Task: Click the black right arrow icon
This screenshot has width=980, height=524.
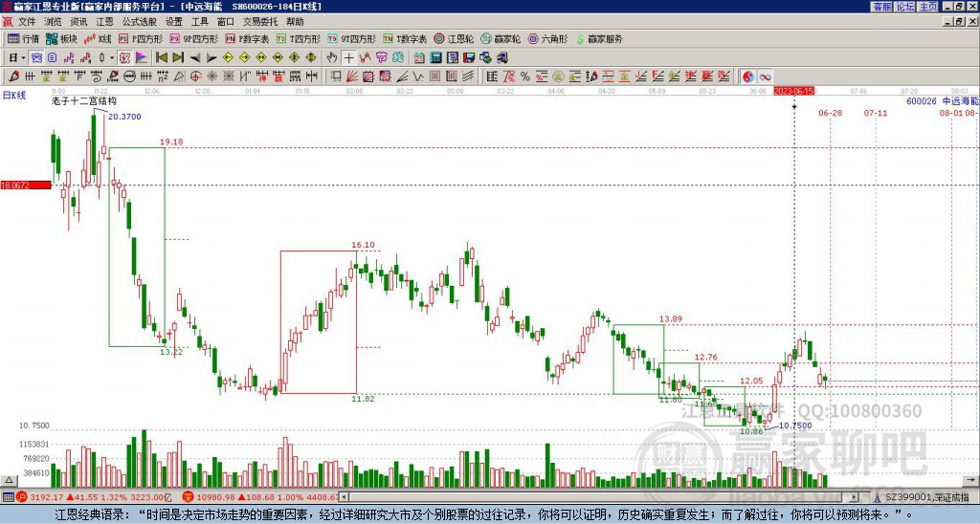Action: point(212,57)
